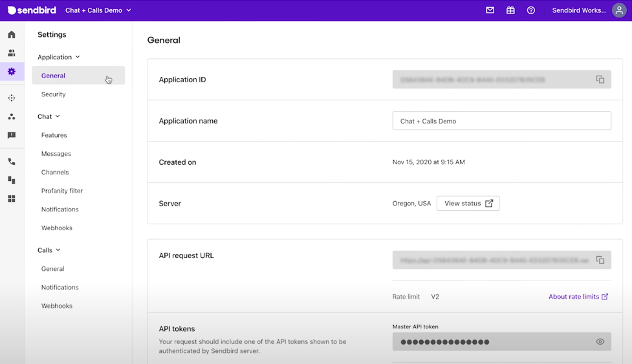Image resolution: width=632 pixels, height=364 pixels.
Task: Collapse the Calls settings section
Action: tap(49, 250)
